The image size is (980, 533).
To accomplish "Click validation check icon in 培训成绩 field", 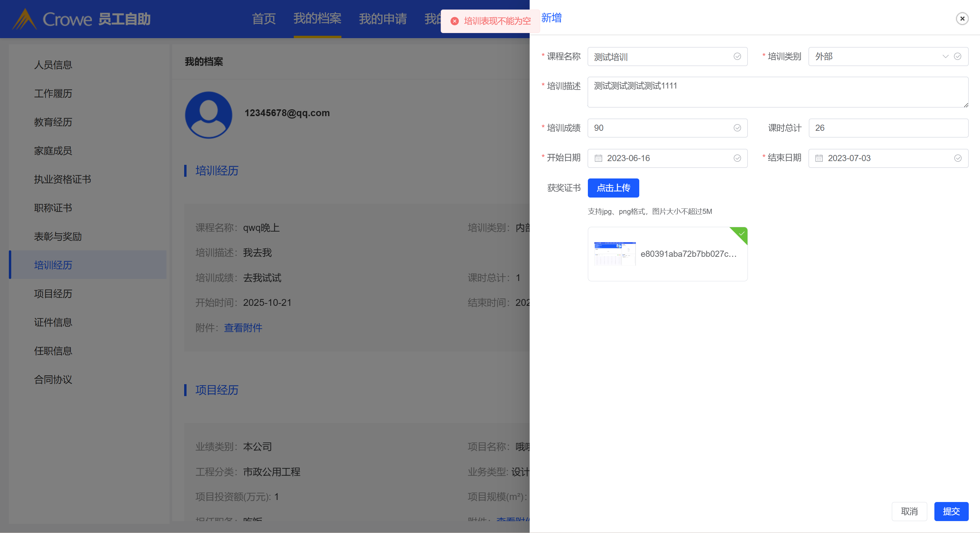I will pos(737,128).
